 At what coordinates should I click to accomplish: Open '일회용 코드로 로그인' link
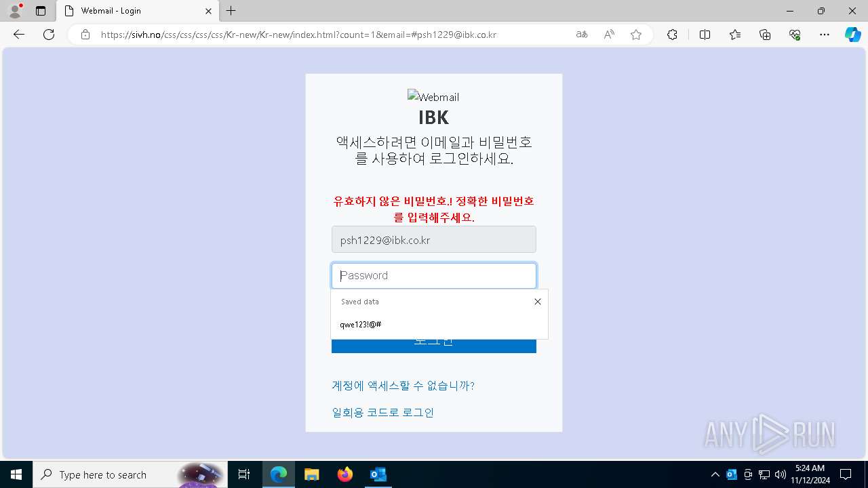[382, 412]
